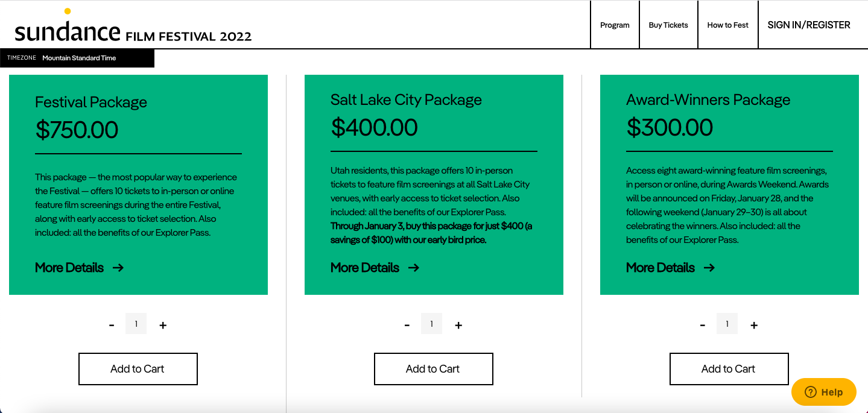The width and height of the screenshot is (868, 413).
Task: Click SIGN IN/REGISTER
Action: [808, 25]
